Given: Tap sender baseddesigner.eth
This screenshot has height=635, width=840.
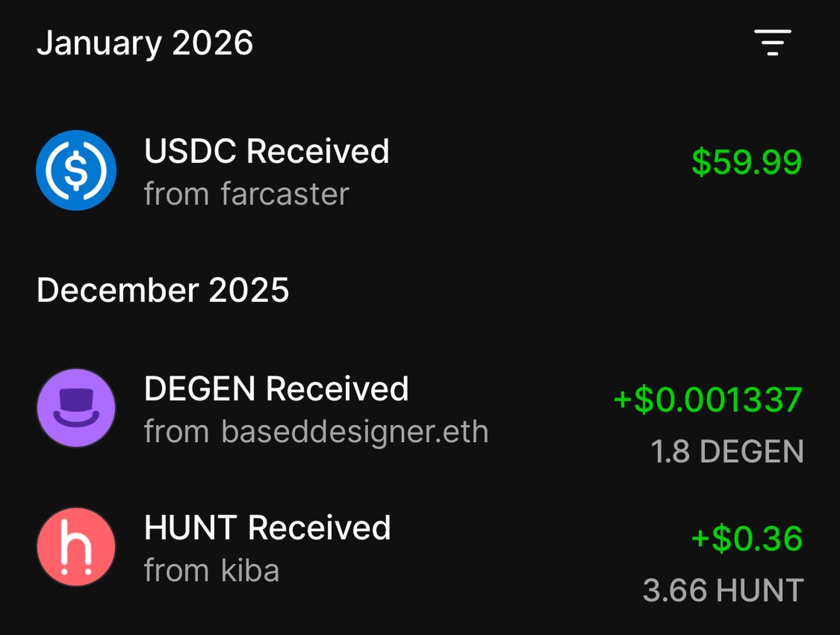Looking at the screenshot, I should click(355, 432).
